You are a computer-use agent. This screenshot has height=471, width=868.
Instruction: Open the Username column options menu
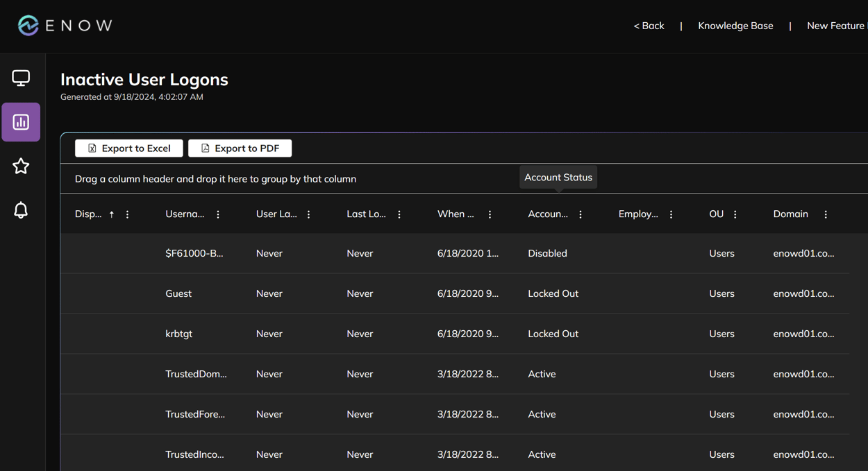click(x=217, y=214)
